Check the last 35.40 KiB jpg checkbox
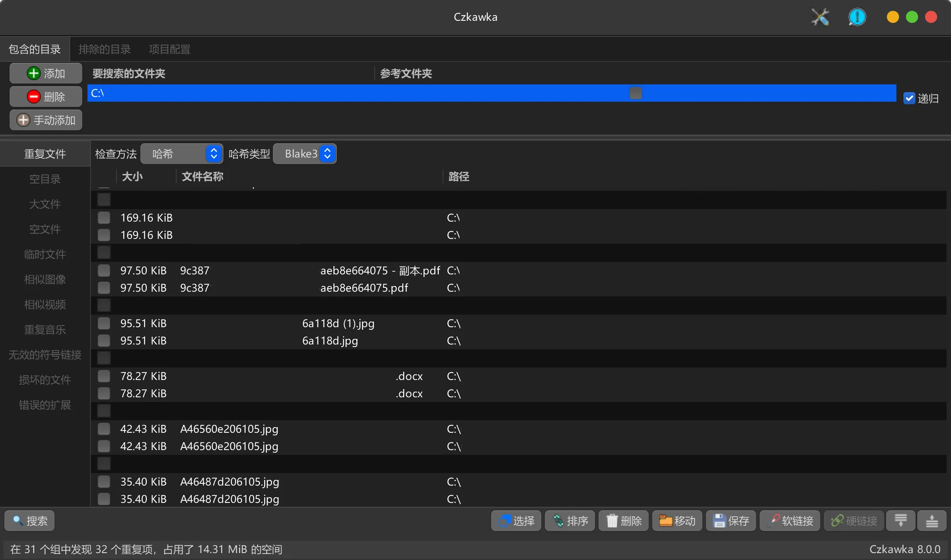Image resolution: width=951 pixels, height=560 pixels. tap(104, 499)
